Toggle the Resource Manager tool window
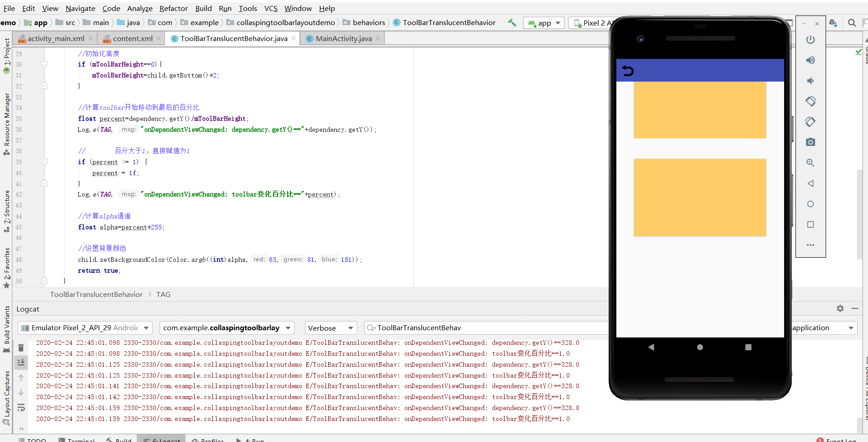 point(7,124)
